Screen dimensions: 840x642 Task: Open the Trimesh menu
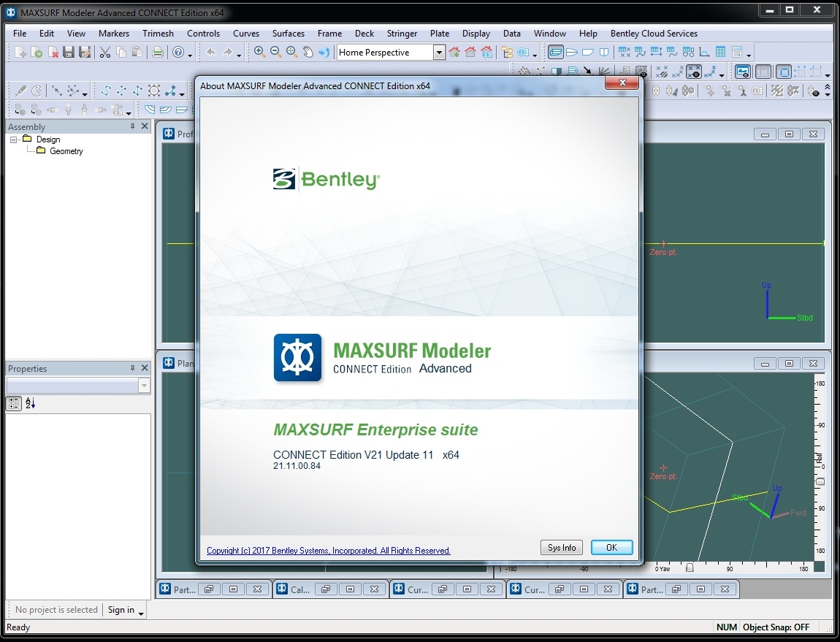[x=158, y=33]
